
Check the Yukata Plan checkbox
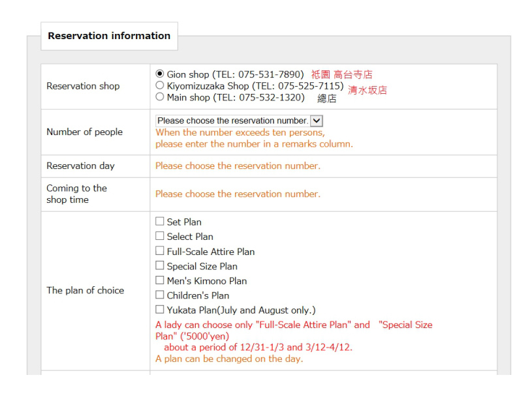[x=159, y=310]
